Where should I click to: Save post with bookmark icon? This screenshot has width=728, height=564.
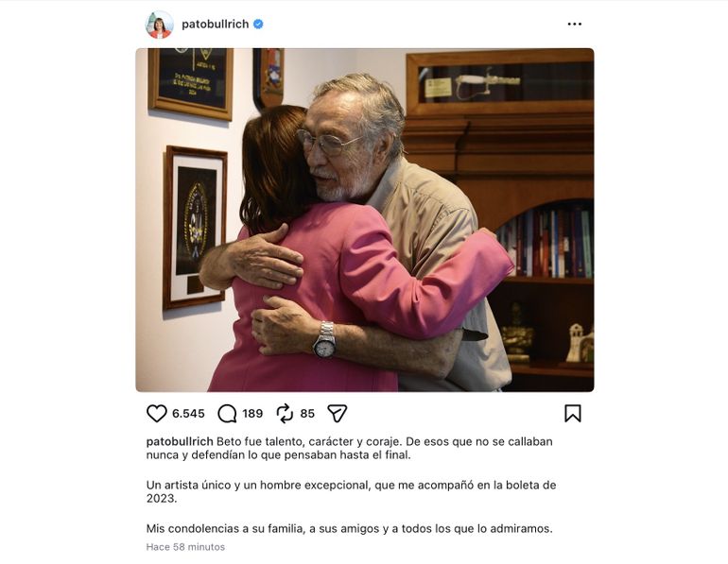click(x=573, y=413)
